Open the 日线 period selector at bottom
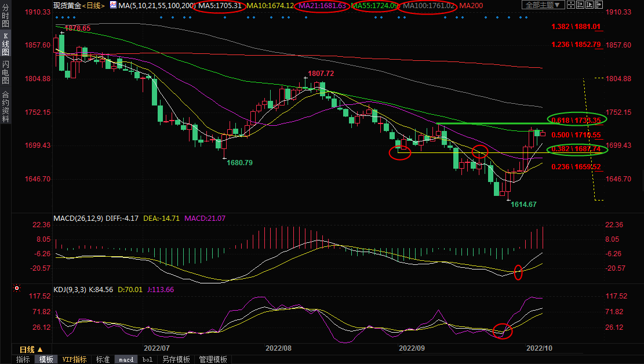 [27, 350]
